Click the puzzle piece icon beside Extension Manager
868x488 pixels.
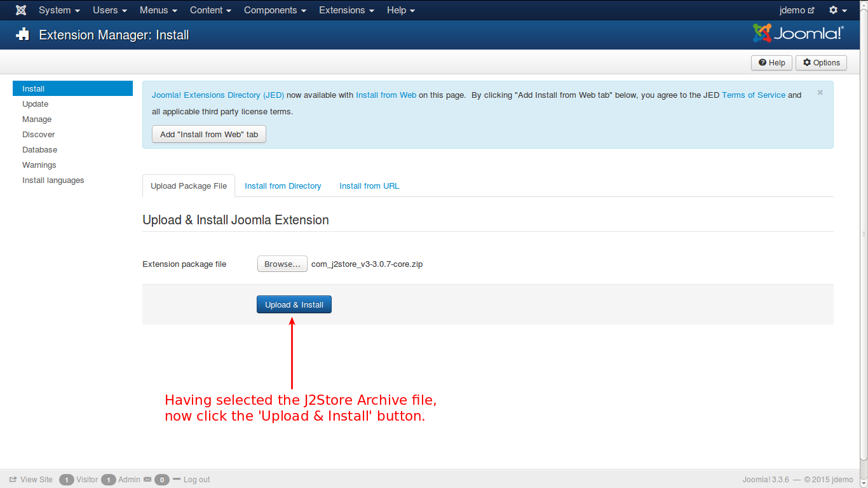coord(23,34)
